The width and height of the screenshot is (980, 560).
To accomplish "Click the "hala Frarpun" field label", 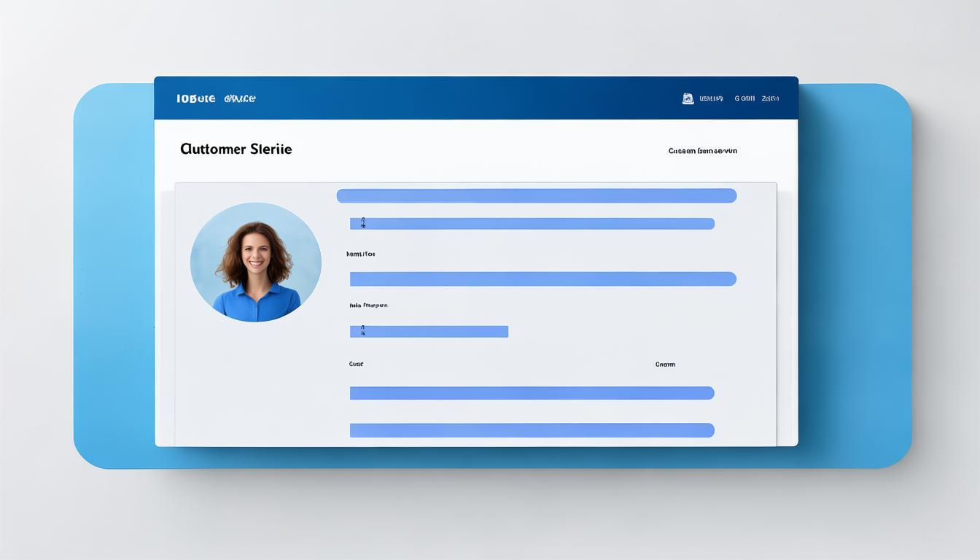I will click(x=368, y=306).
